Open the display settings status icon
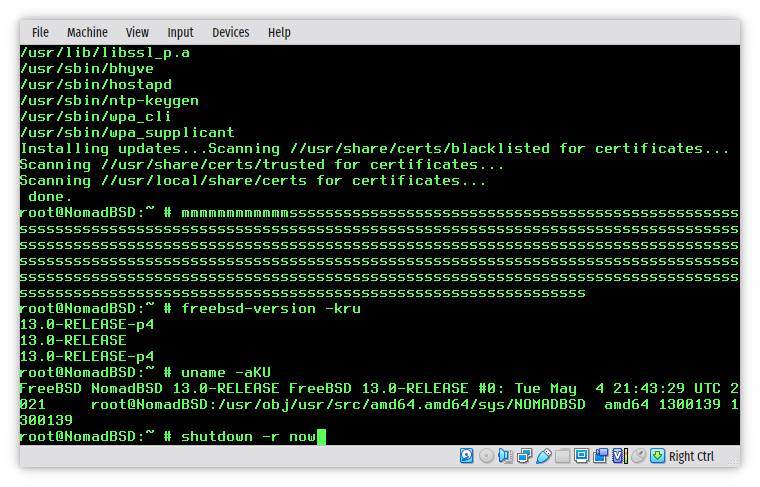This screenshot has height=487, width=760. (x=581, y=456)
